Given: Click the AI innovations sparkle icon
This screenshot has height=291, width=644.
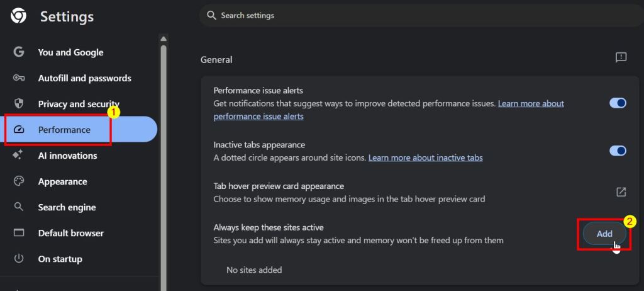Looking at the screenshot, I should 19,156.
